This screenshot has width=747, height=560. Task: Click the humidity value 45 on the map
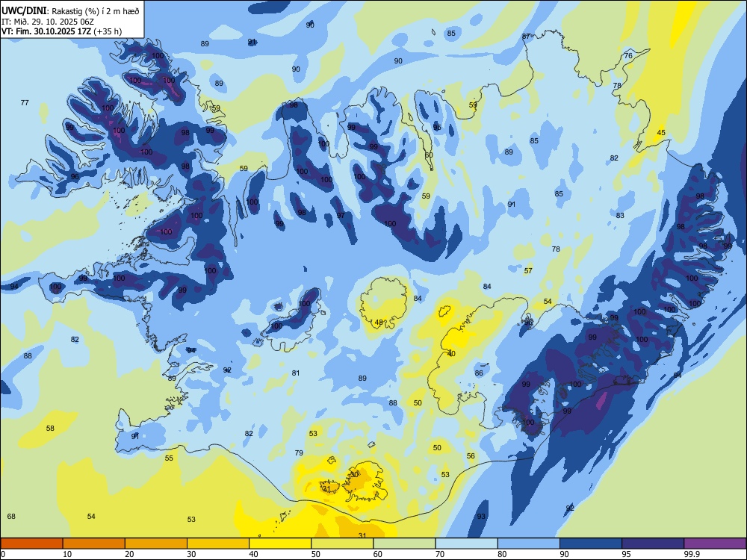tap(661, 132)
